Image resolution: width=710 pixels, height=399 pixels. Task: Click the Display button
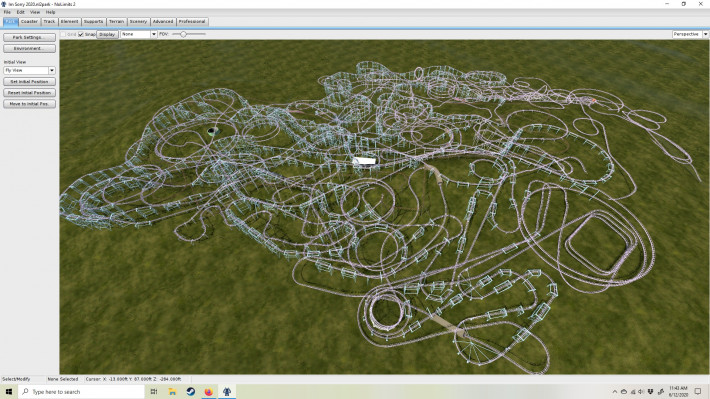107,34
